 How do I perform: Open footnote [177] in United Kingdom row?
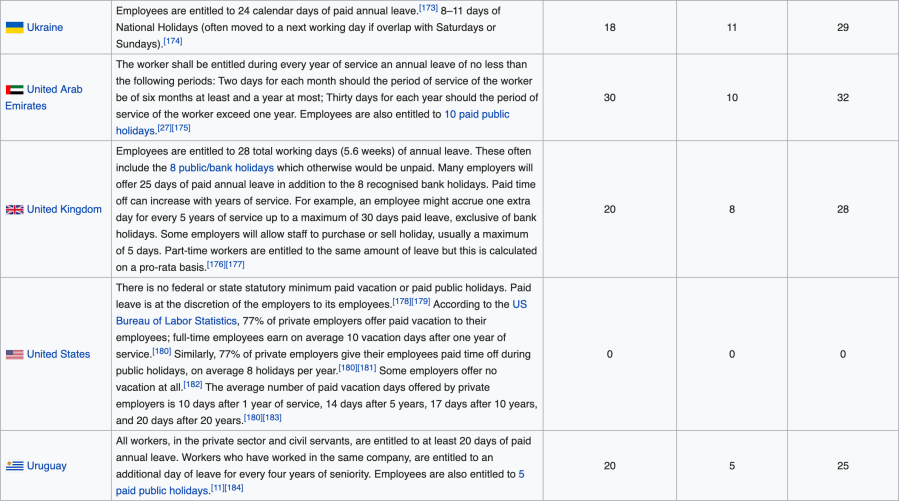[x=235, y=263]
